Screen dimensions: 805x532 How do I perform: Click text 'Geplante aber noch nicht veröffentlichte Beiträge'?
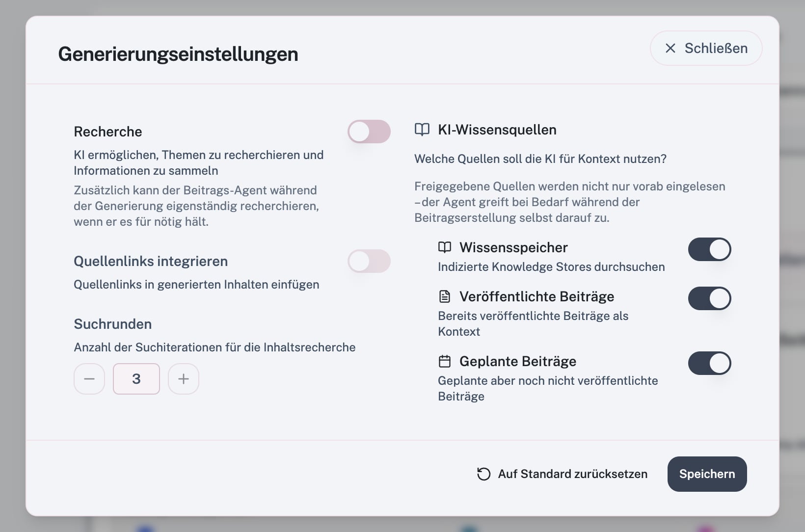pos(548,389)
